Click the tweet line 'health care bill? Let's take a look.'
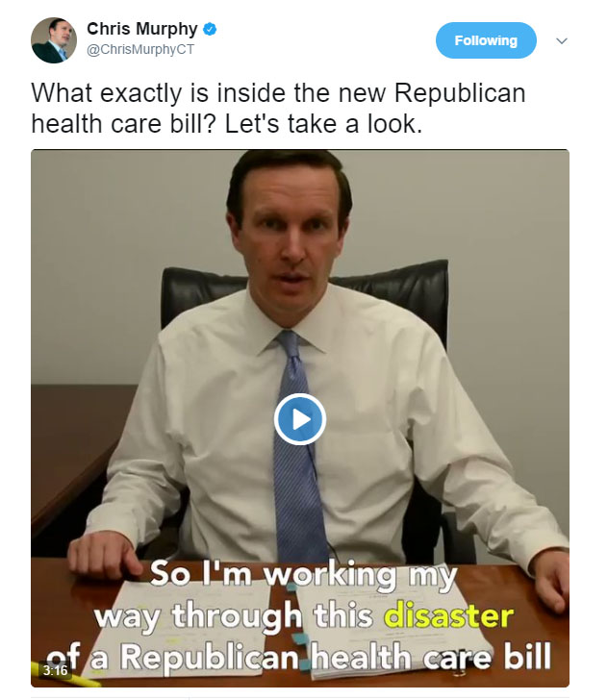Viewport: 608px width, 700px height. point(226,124)
